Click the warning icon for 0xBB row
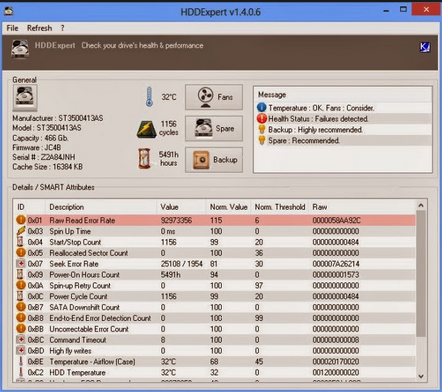The width and height of the screenshot is (442, 392). click(21, 329)
